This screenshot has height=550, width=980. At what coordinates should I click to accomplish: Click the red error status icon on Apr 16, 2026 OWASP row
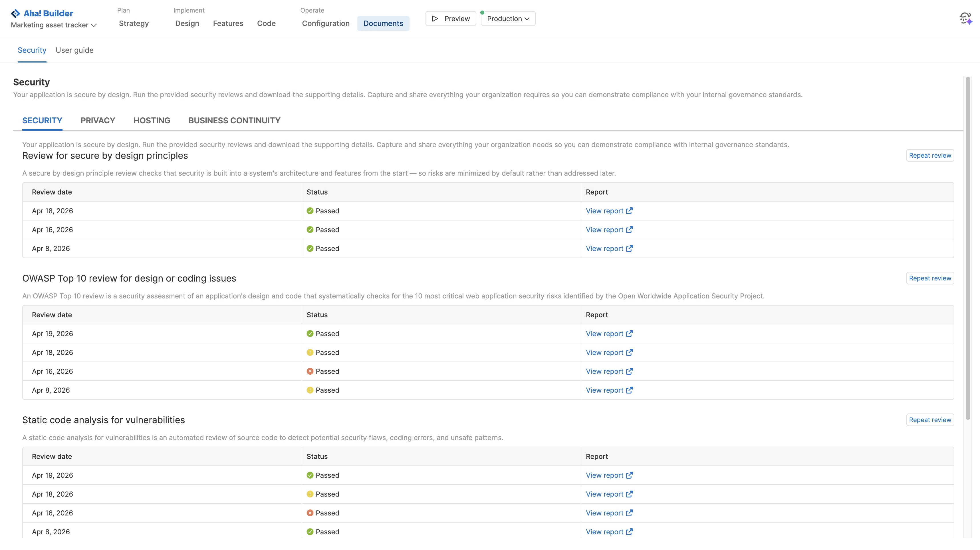pyautogui.click(x=310, y=371)
